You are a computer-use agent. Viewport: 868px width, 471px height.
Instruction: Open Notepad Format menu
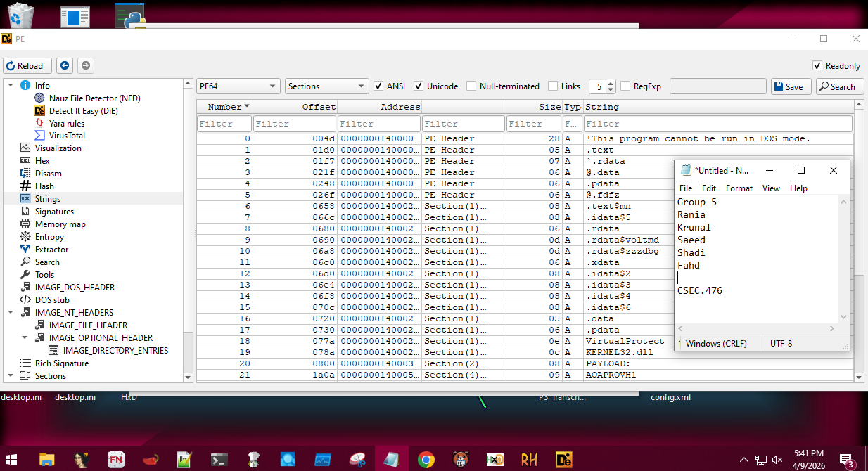[x=739, y=188]
